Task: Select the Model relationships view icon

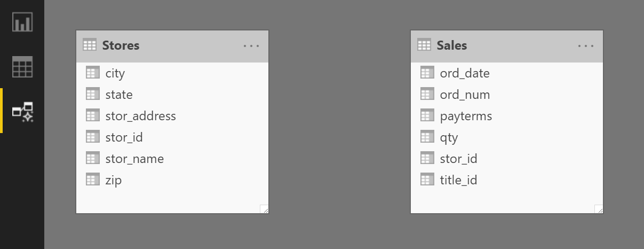Action: tap(22, 112)
